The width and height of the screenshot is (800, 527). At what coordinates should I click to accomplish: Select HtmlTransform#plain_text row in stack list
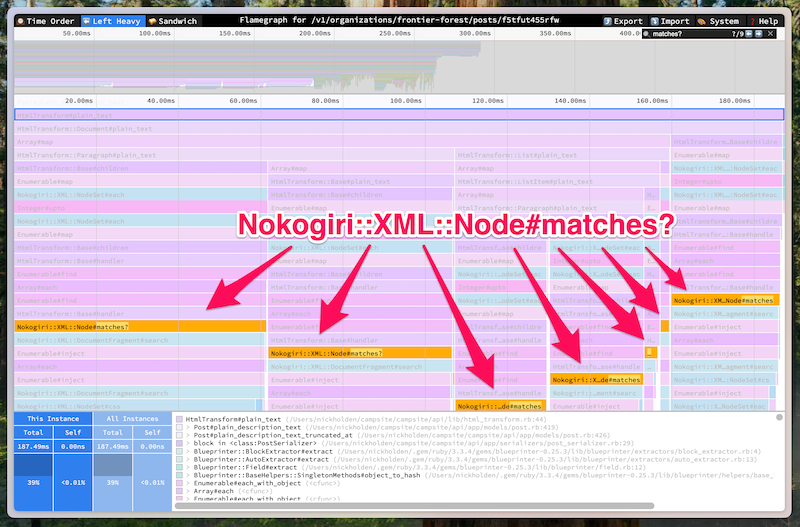pos(361,419)
